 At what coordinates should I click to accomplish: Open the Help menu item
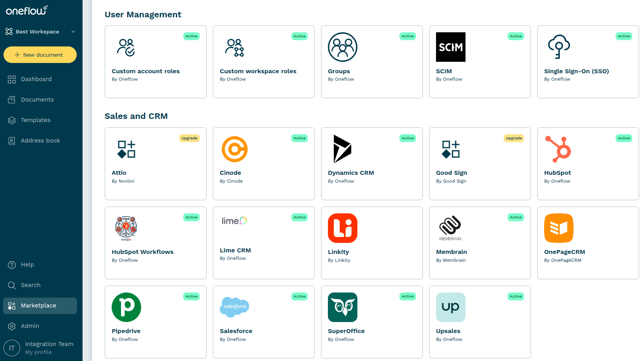(x=40, y=265)
